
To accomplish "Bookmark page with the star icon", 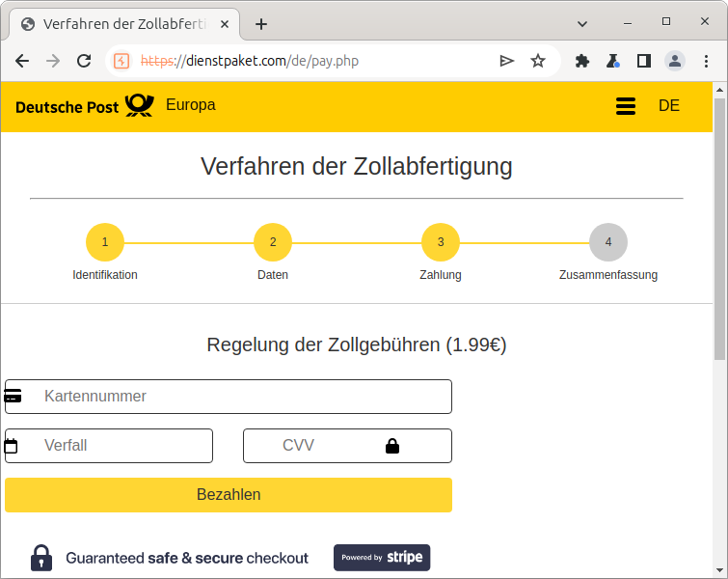I will point(538,61).
